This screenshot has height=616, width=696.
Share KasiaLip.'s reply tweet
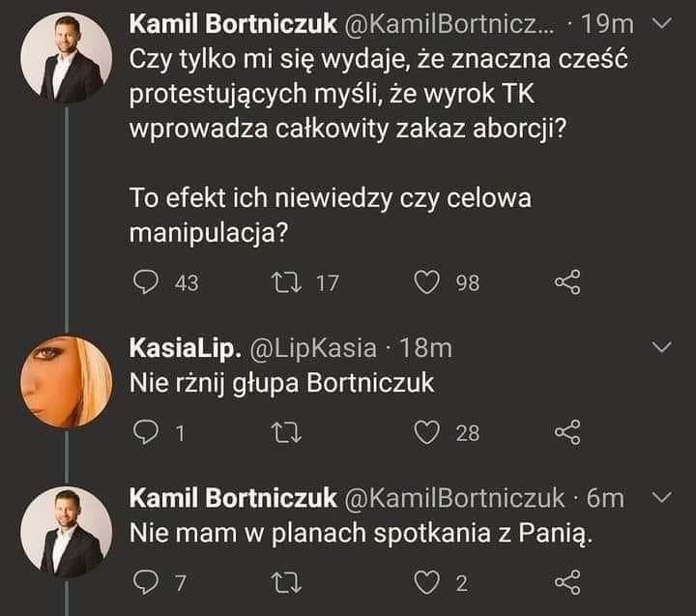pyautogui.click(x=567, y=432)
